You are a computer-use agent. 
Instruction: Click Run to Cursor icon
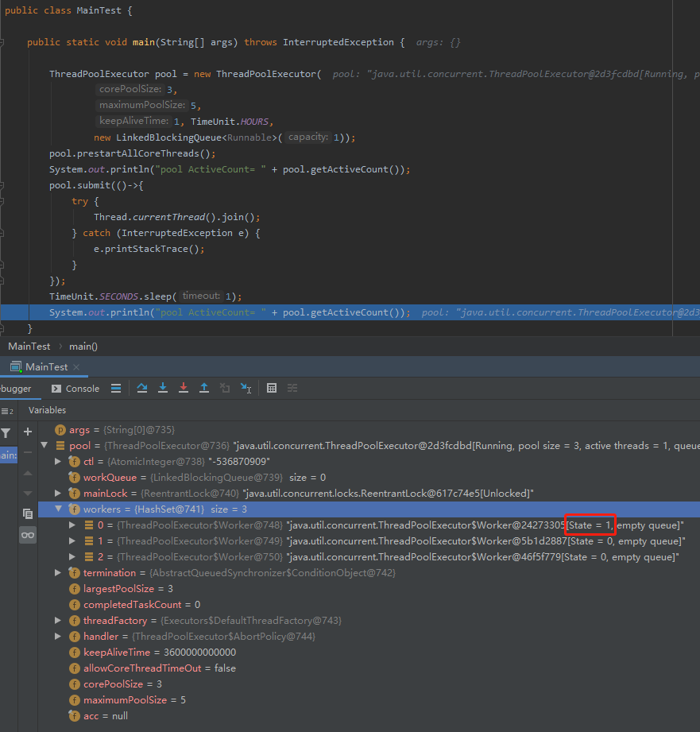[x=246, y=388]
